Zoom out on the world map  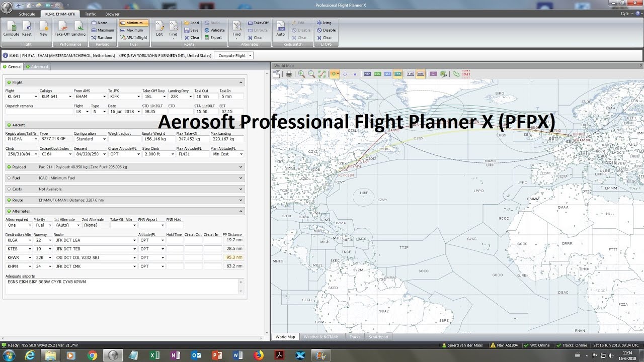[x=311, y=74]
